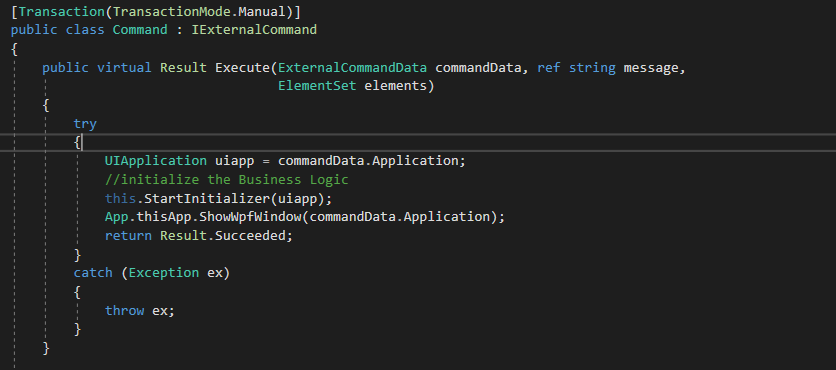
Task: Click the ExternalCommandData parameter type
Action: pos(352,68)
